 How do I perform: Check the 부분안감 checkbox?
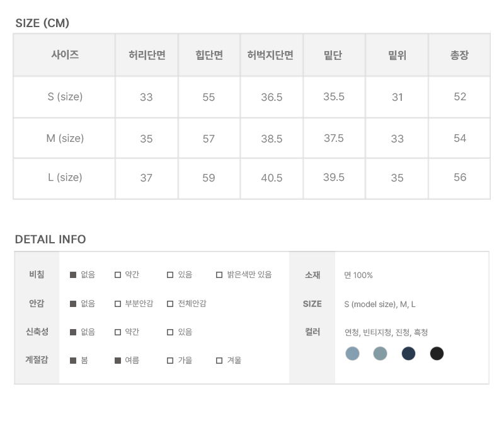(118, 304)
